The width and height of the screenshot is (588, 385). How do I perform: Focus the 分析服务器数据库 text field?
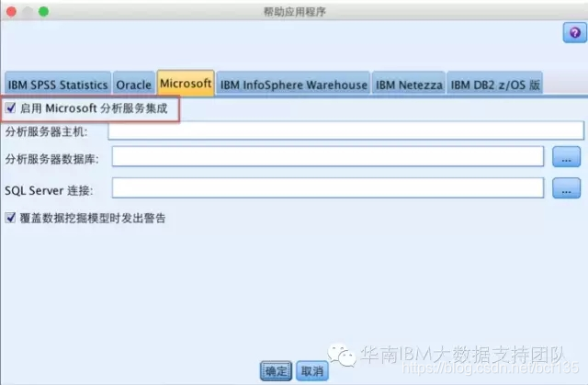(328, 156)
